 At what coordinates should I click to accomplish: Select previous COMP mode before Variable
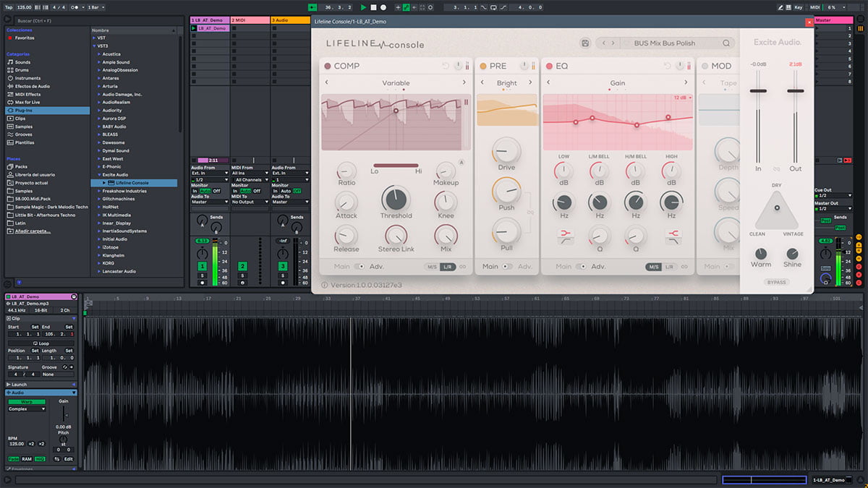tap(327, 83)
